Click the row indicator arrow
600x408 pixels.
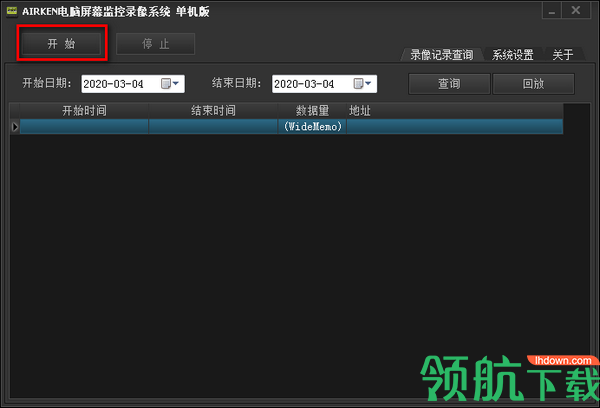(15, 127)
